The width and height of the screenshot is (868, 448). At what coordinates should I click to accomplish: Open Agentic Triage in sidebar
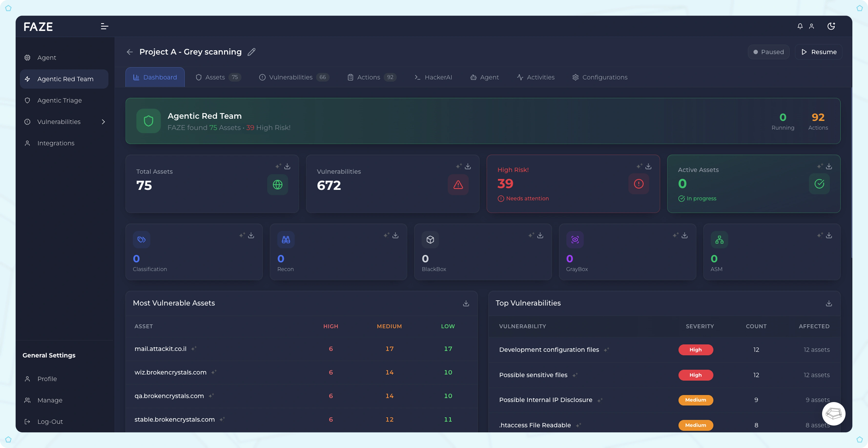[64, 100]
